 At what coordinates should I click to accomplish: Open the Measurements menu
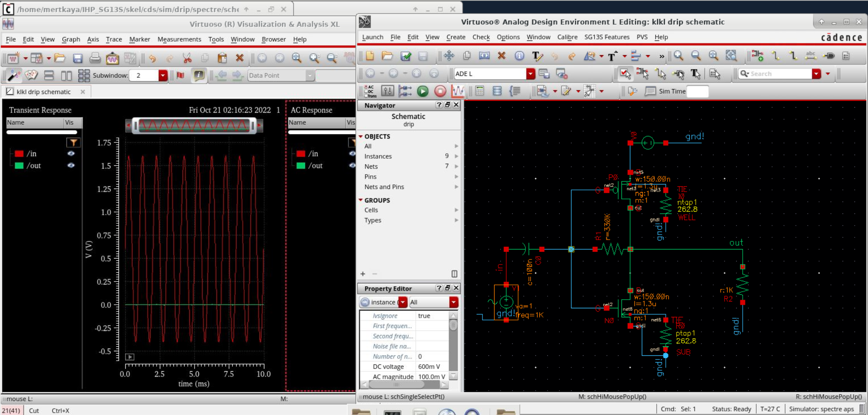coord(179,39)
